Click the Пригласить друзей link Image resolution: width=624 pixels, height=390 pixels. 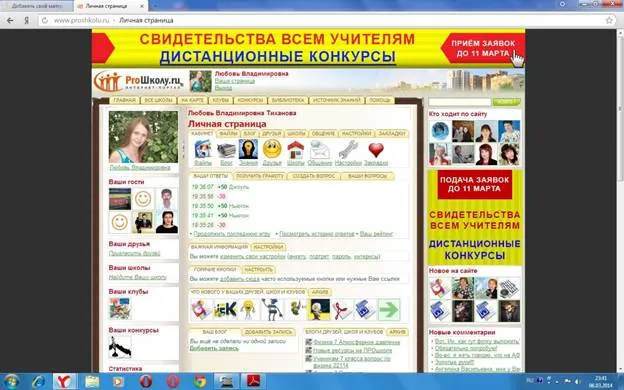(x=135, y=254)
